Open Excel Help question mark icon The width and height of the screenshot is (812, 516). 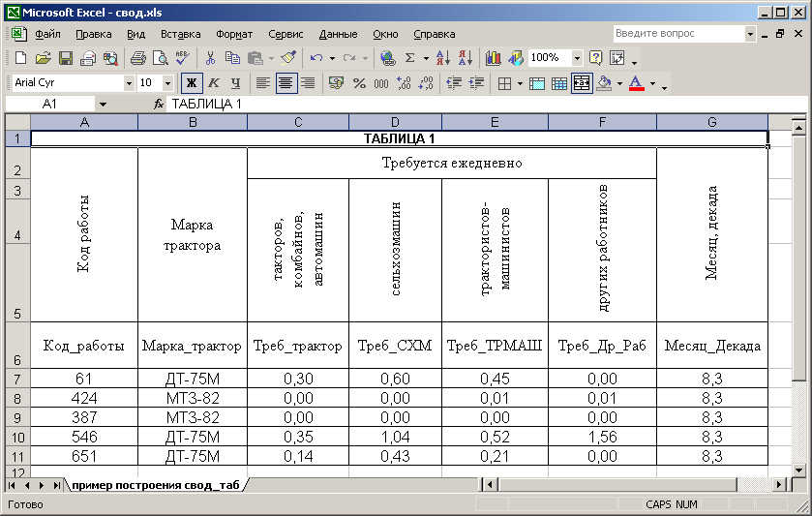pos(595,58)
